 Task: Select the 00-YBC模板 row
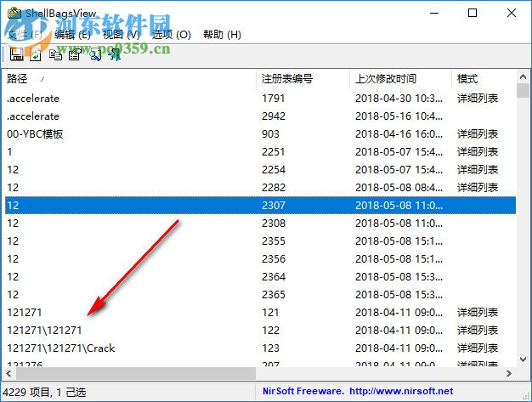[x=260, y=134]
